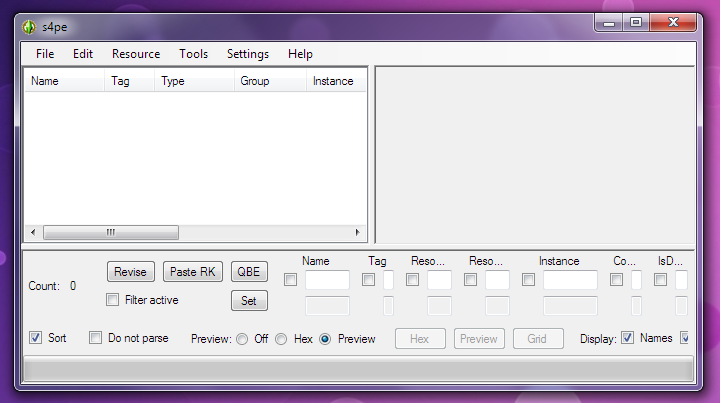Open the File menu

coord(45,54)
